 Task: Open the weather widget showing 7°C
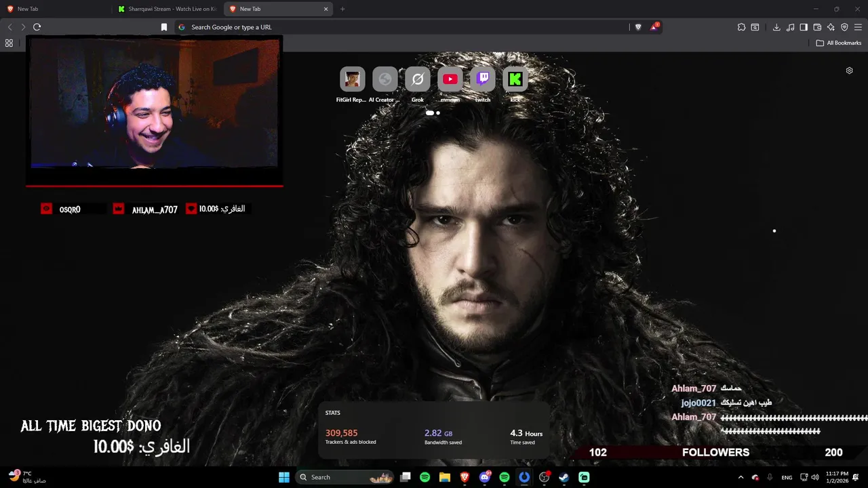pos(27,477)
